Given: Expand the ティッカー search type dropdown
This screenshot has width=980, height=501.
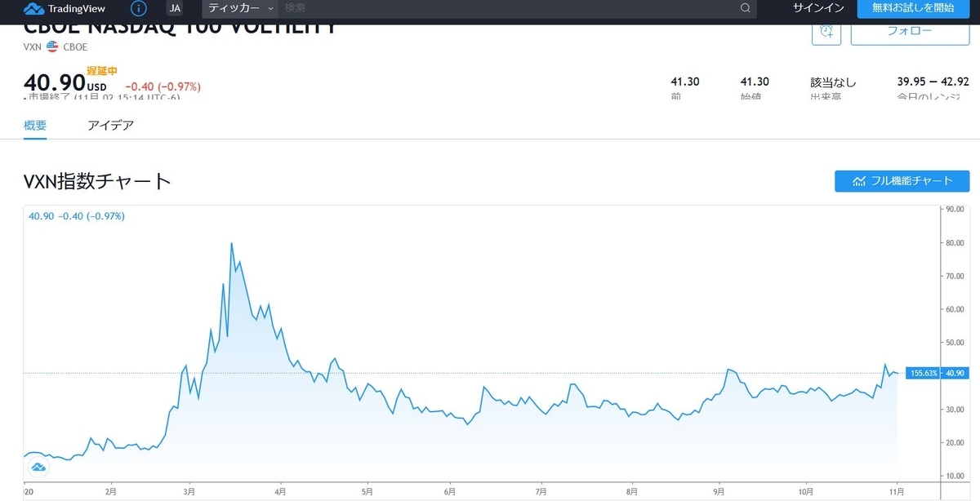Looking at the screenshot, I should [240, 8].
